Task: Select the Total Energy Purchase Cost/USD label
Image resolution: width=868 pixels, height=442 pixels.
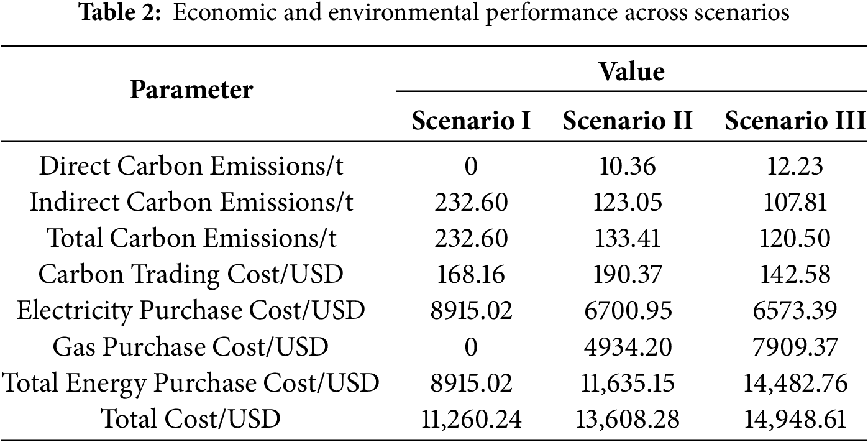Action: click(x=191, y=383)
